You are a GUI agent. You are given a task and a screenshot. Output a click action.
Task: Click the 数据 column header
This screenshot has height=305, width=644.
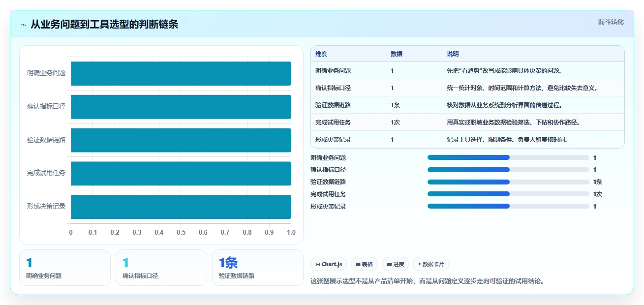(397, 54)
